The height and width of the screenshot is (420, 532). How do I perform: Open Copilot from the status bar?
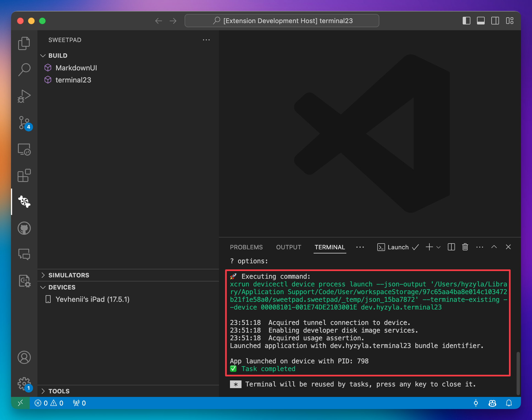492,403
